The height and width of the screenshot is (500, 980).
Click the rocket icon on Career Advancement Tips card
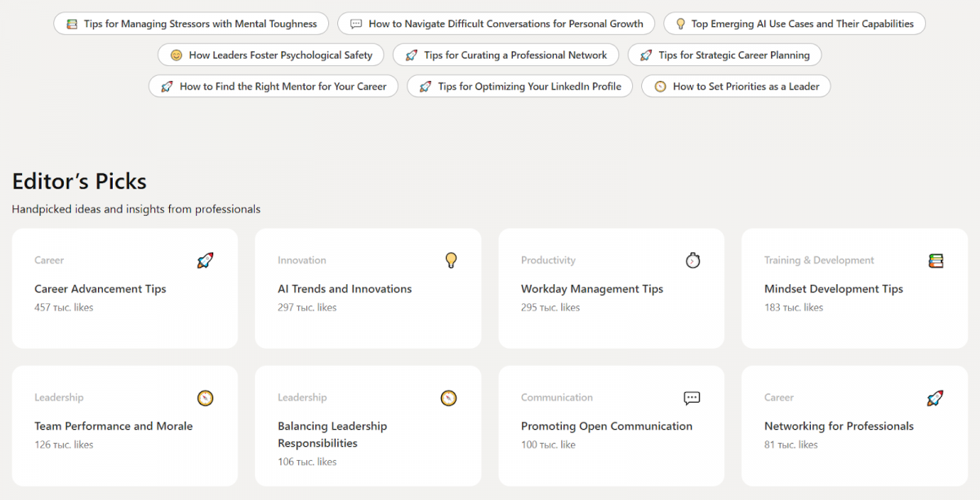(205, 261)
